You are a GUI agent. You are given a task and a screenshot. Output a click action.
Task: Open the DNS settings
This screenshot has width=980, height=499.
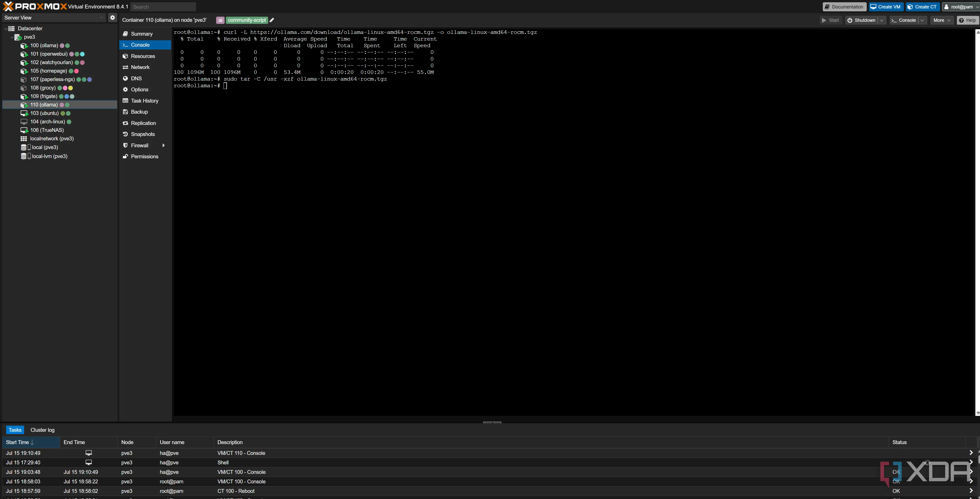[x=136, y=79]
